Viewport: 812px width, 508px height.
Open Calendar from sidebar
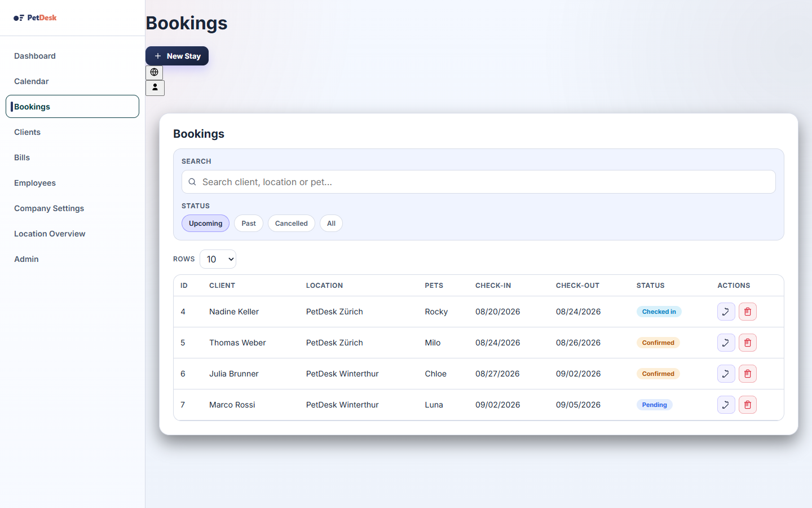click(72, 81)
